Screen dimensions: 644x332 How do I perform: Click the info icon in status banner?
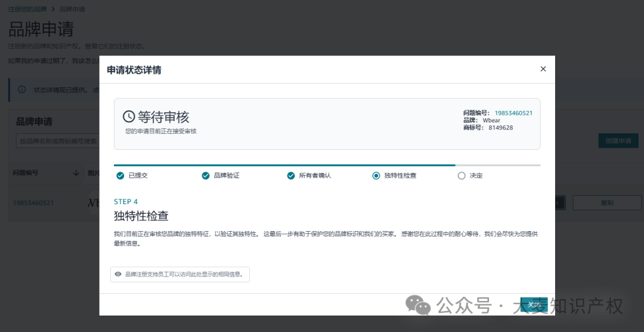pyautogui.click(x=22, y=90)
